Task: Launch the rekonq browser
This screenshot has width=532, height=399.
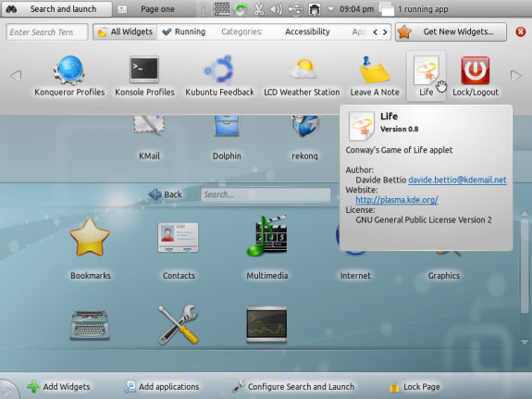Action: click(x=304, y=138)
